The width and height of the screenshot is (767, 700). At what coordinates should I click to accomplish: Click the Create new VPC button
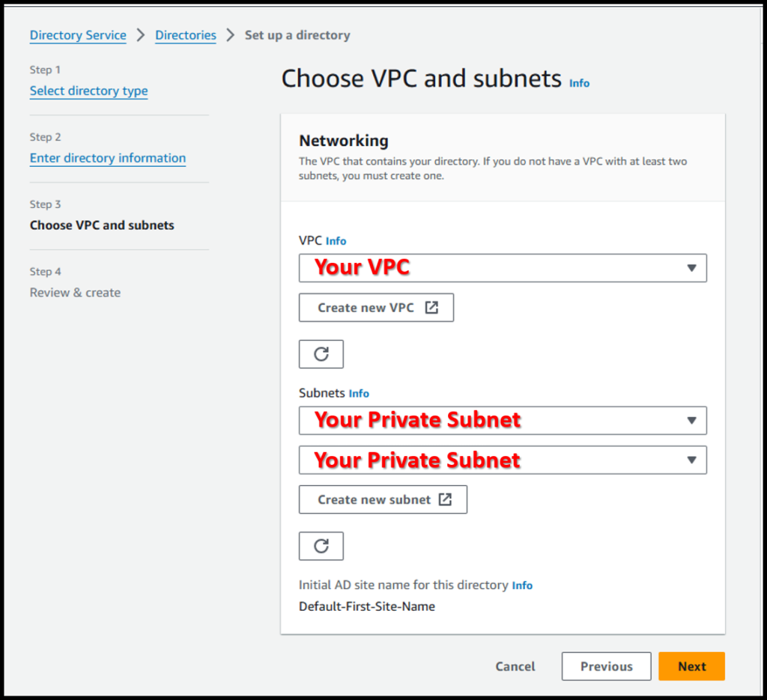[376, 307]
